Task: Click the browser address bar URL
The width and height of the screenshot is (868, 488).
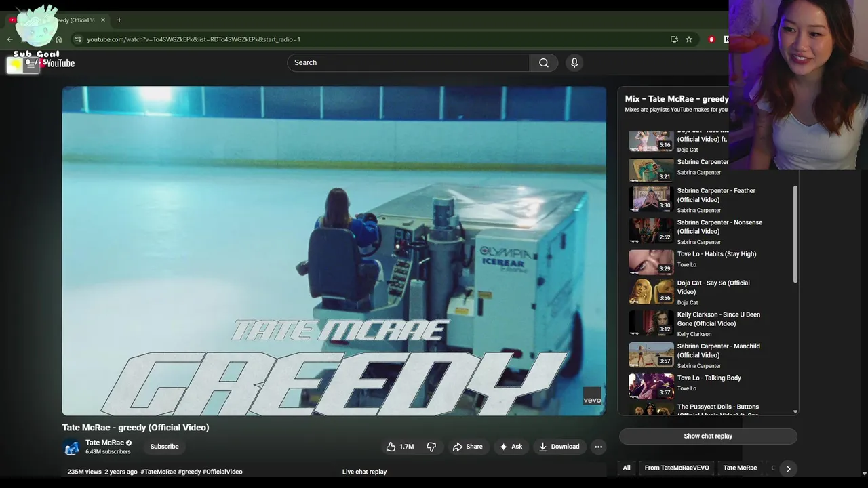Action: click(194, 39)
